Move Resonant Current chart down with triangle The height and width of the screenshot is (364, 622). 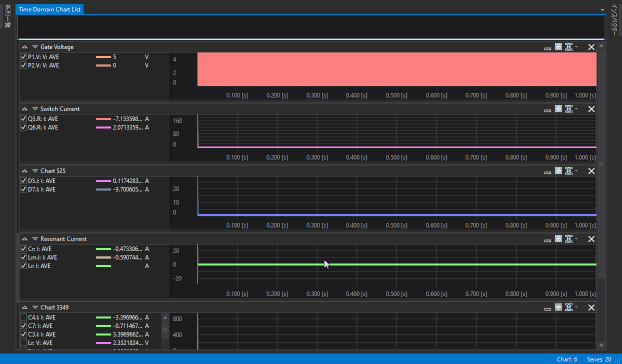tap(35, 239)
